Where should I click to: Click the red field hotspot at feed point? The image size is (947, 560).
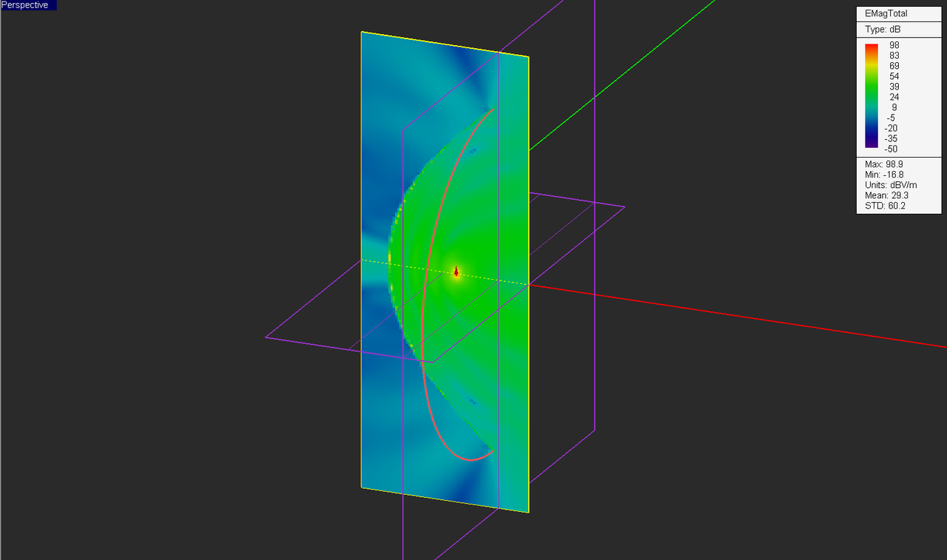pos(456,272)
